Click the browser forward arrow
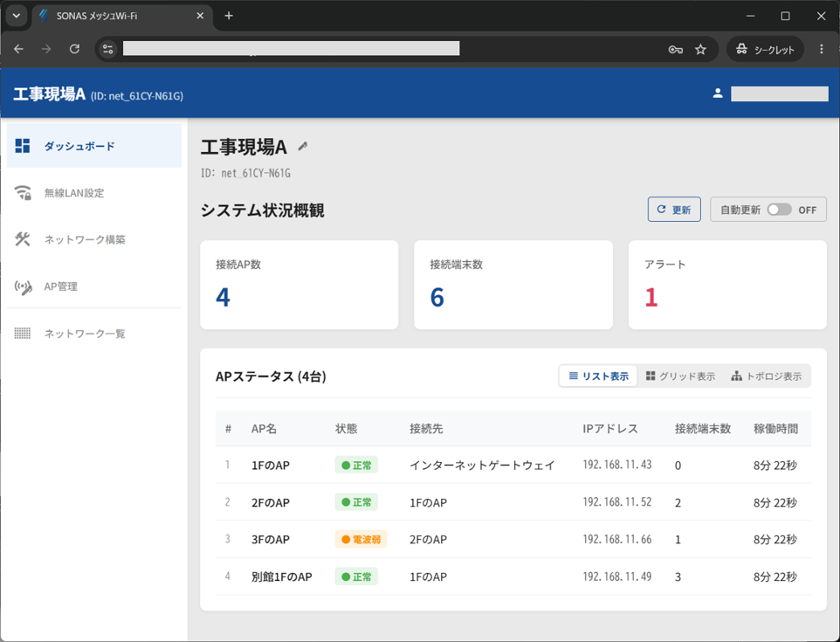 [x=46, y=49]
